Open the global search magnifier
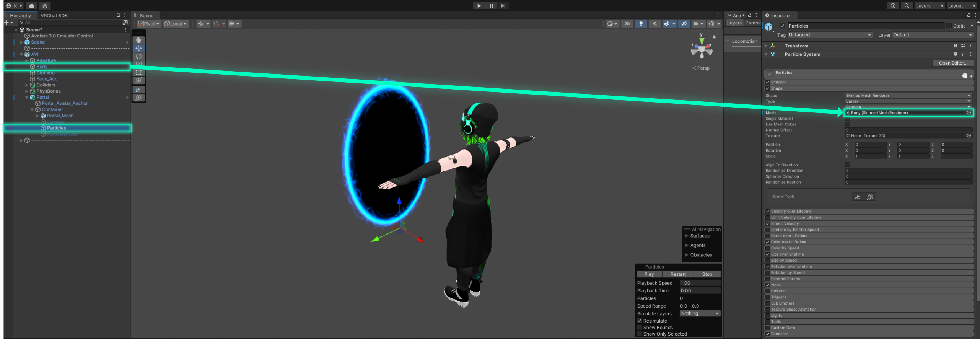980x339 pixels. (907, 6)
